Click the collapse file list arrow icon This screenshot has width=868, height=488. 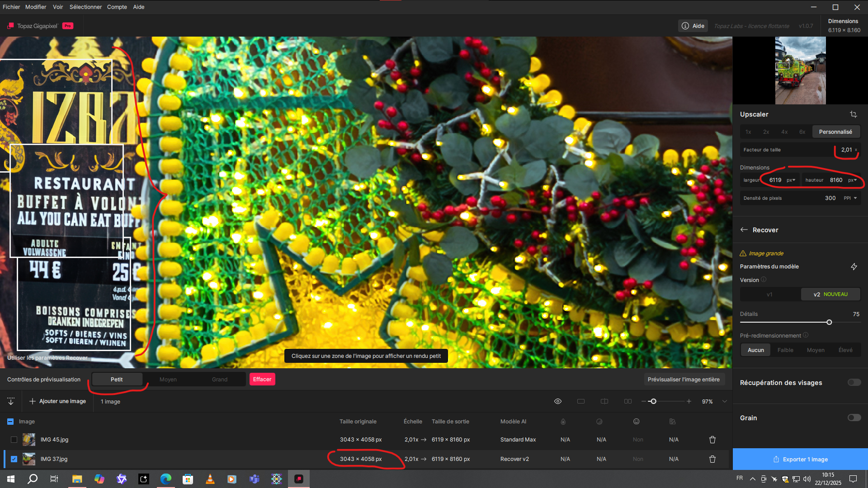click(x=11, y=401)
